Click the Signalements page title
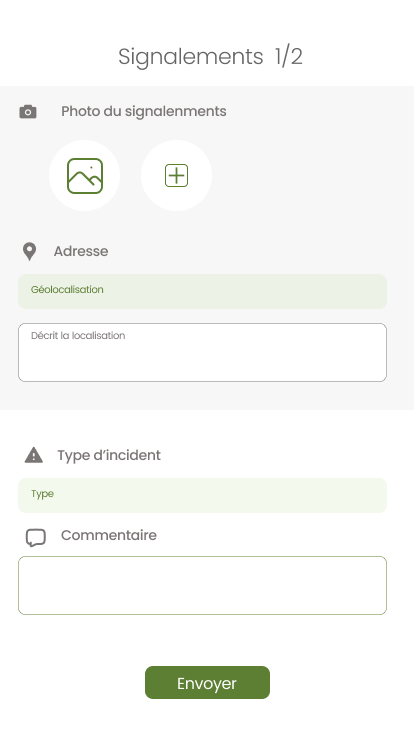The image size is (414, 736). (191, 57)
